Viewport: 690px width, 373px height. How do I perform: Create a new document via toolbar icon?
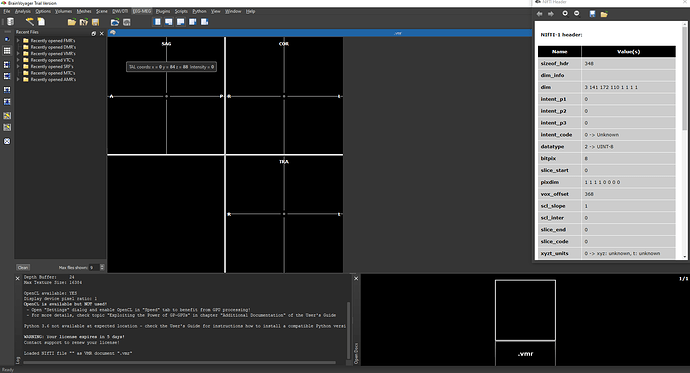pos(41,22)
